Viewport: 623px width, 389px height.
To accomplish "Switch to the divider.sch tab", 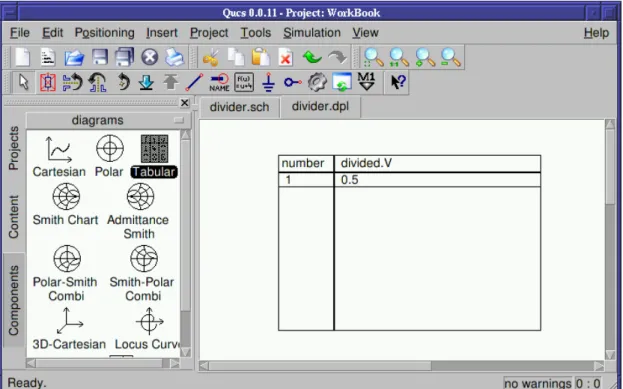I will click(240, 107).
